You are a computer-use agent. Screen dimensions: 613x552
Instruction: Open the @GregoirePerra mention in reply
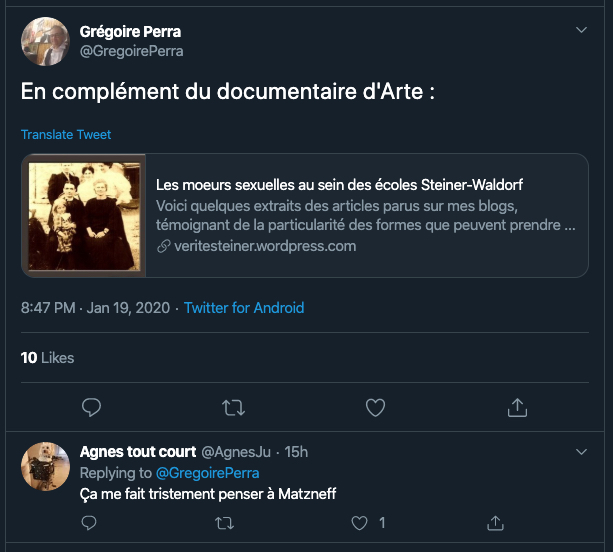tap(207, 473)
